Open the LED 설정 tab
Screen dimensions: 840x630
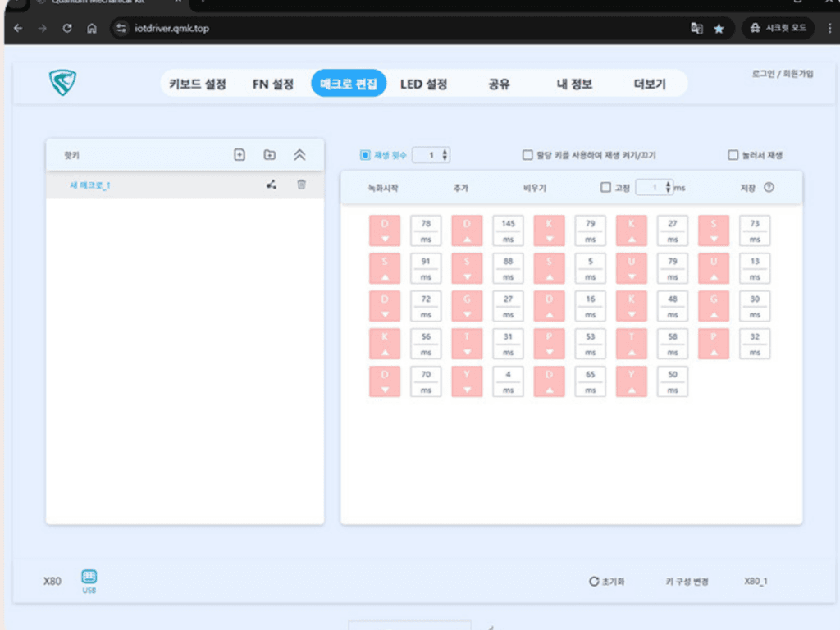click(423, 84)
